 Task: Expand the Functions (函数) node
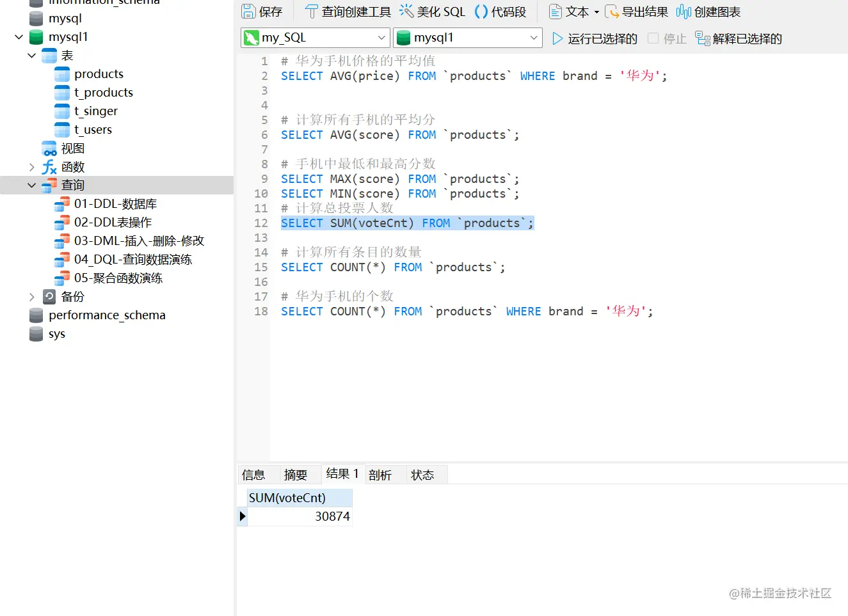click(32, 167)
